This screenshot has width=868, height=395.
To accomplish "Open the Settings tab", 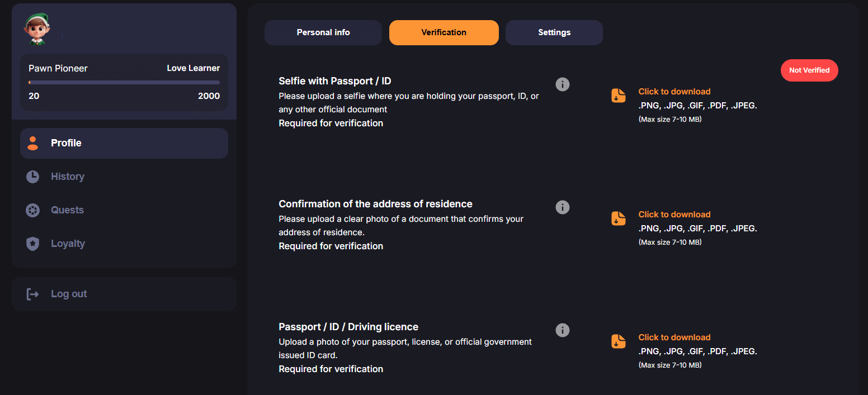I will 554,32.
